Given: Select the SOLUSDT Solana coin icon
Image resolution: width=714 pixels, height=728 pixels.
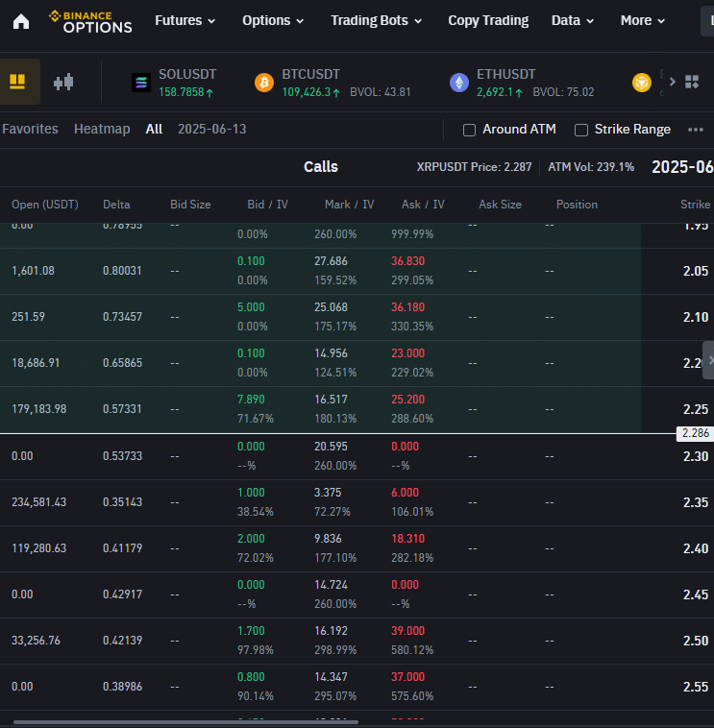Looking at the screenshot, I should coord(140,84).
